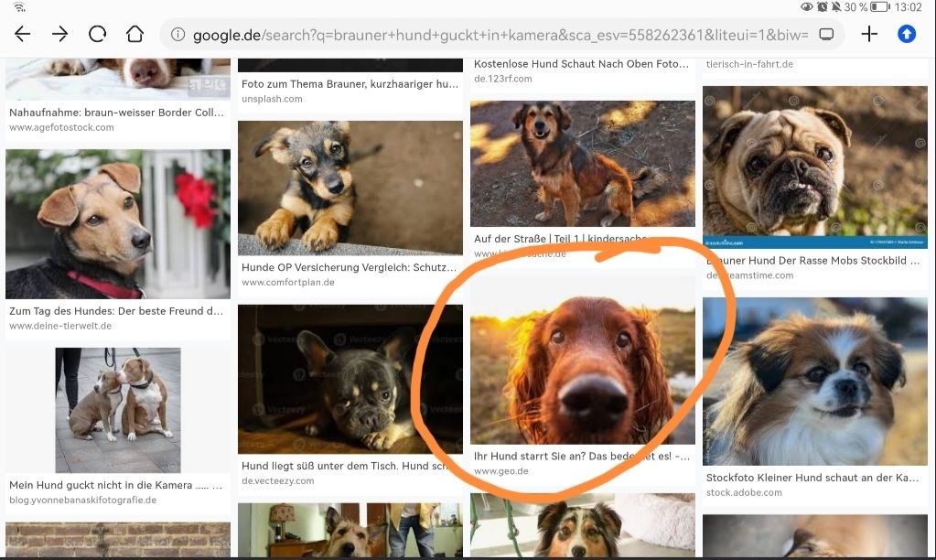Click 'Zum Tag des Hundes' result title
936x560 pixels.
pos(116,311)
